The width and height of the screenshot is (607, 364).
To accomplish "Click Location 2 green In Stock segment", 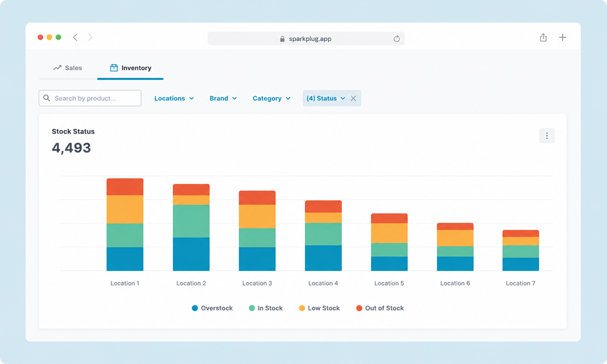I will 191,221.
